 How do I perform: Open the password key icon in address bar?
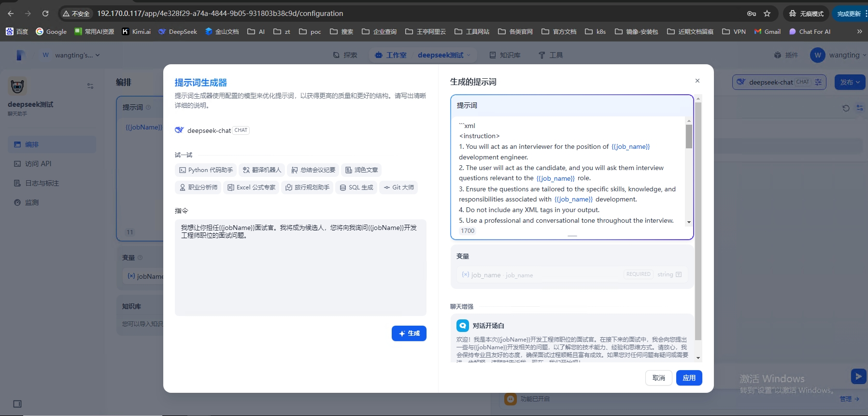tap(752, 14)
